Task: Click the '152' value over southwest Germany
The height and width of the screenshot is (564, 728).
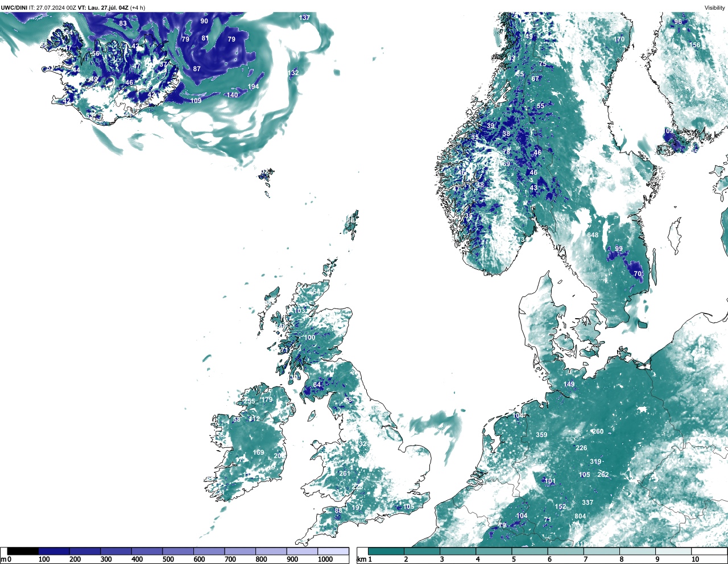Action: 561,507
